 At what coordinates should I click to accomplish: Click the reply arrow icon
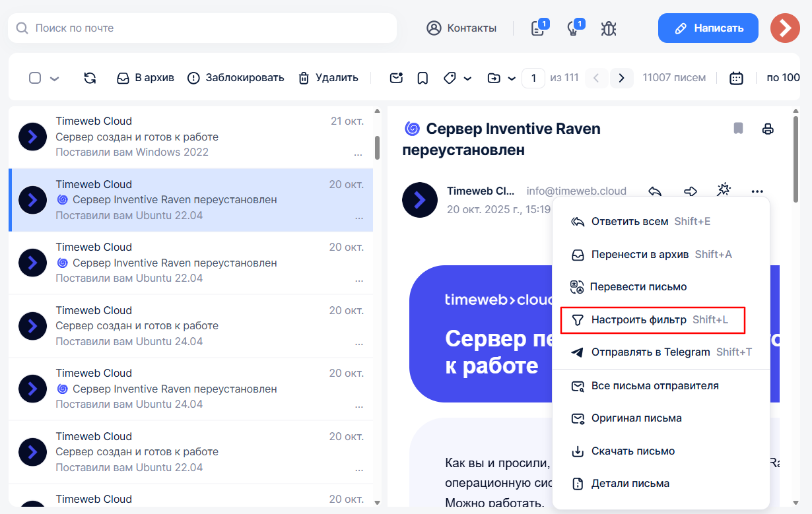(x=655, y=191)
